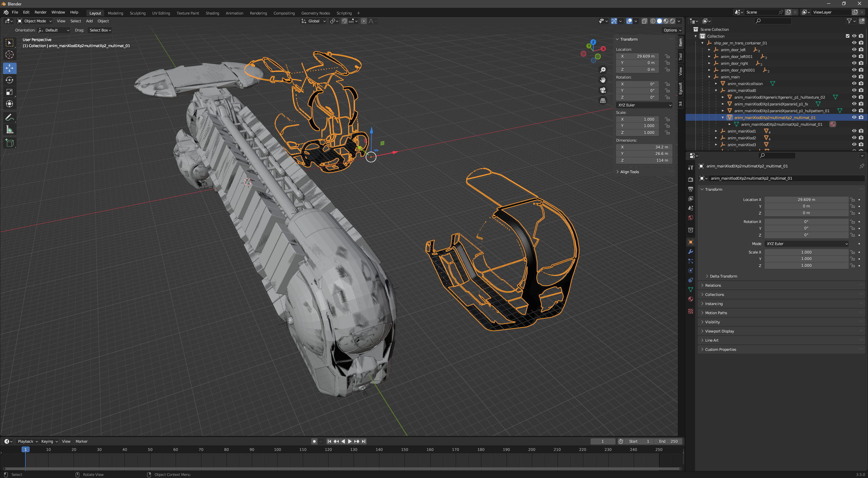The image size is (868, 478).
Task: Open the Tool properties tab icon
Action: pos(690,167)
